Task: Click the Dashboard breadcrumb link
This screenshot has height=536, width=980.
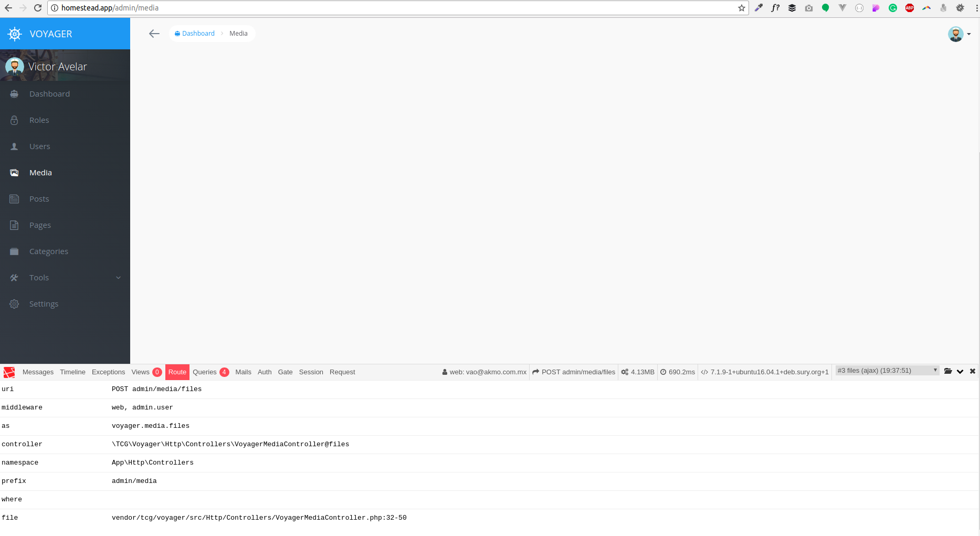Action: pos(197,33)
